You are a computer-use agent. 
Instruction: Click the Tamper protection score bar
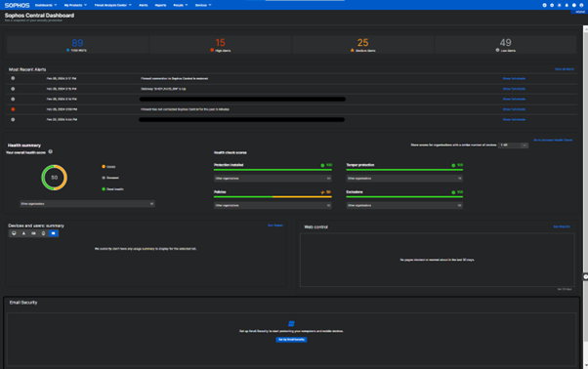[x=404, y=170]
